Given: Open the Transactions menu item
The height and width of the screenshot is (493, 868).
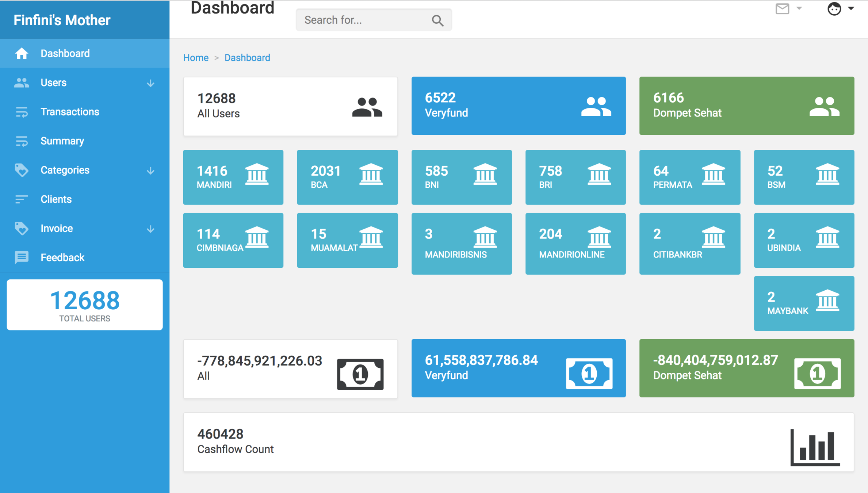Looking at the screenshot, I should click(70, 112).
